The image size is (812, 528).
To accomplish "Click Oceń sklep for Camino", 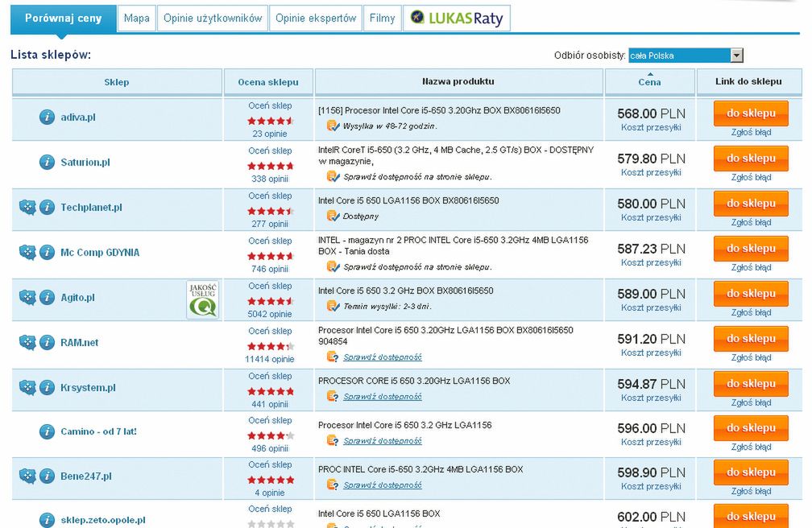I will point(270,420).
